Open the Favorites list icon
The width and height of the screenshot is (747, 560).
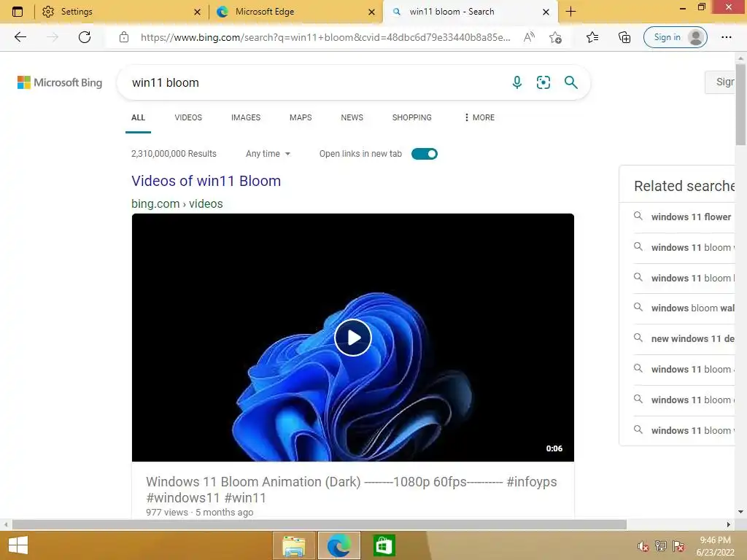tap(592, 37)
